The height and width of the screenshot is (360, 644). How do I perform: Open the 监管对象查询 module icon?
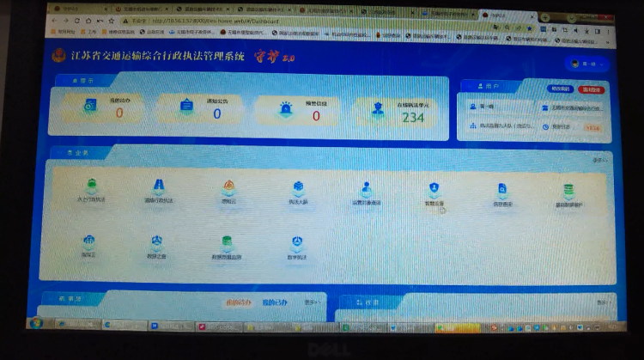367,189
